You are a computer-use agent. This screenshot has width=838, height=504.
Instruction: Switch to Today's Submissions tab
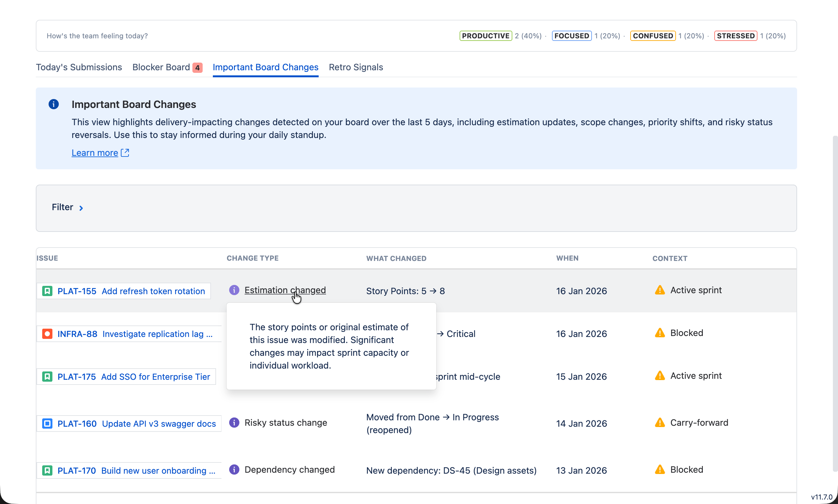(79, 67)
